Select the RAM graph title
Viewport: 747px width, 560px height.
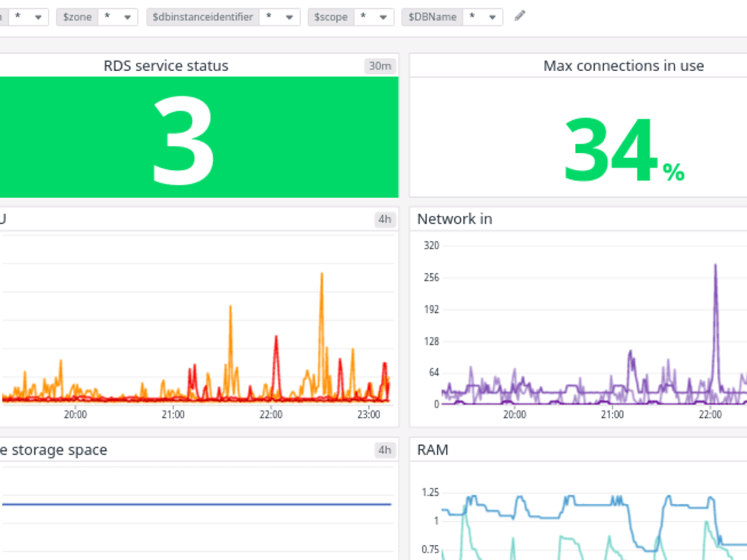click(x=433, y=450)
